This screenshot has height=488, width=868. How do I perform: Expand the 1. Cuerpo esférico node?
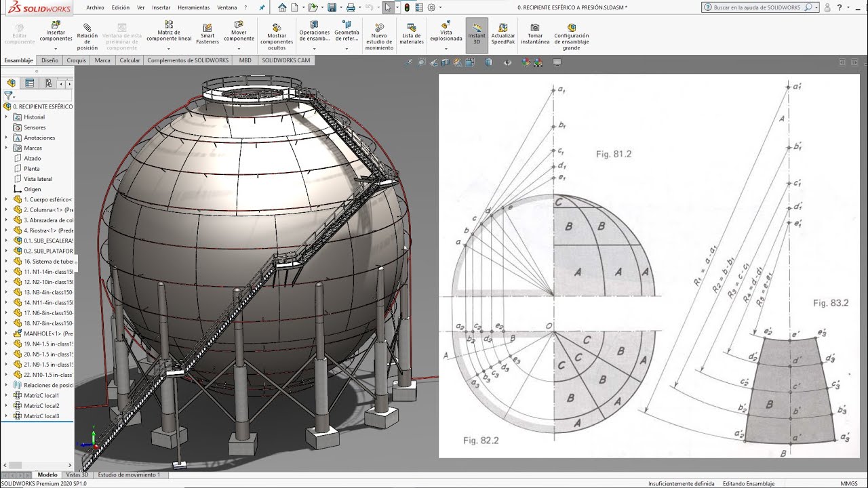pos(7,199)
